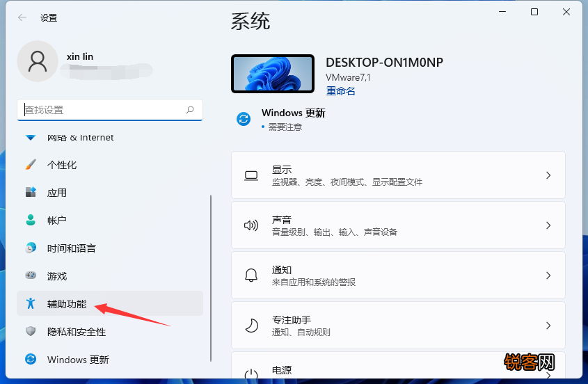
Task: Minimize the Settings window
Action: (502, 12)
